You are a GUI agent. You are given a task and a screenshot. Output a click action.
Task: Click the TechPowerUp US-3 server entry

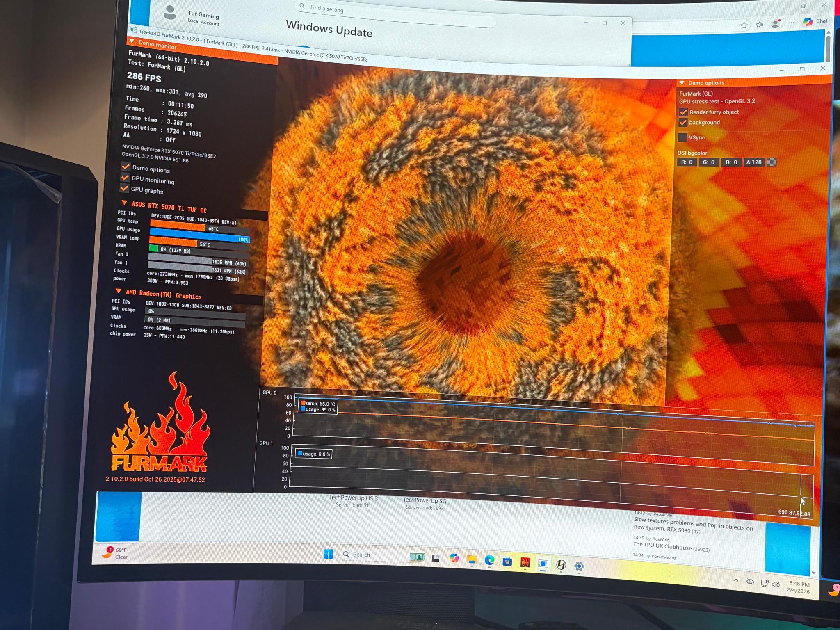click(x=353, y=501)
